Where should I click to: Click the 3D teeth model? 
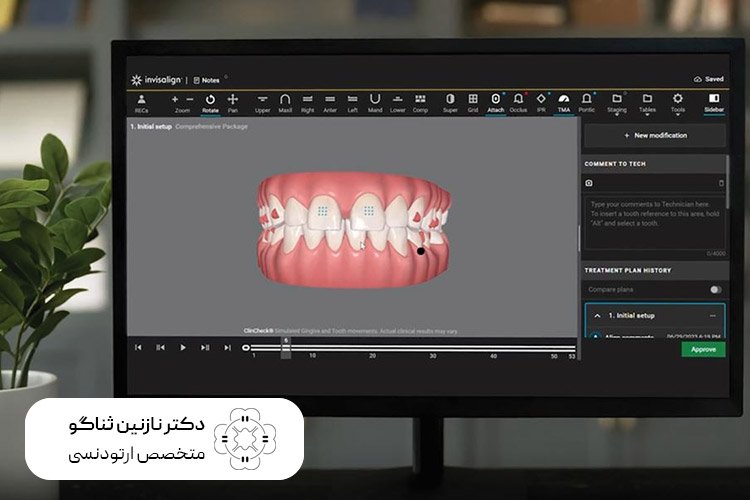click(x=353, y=230)
